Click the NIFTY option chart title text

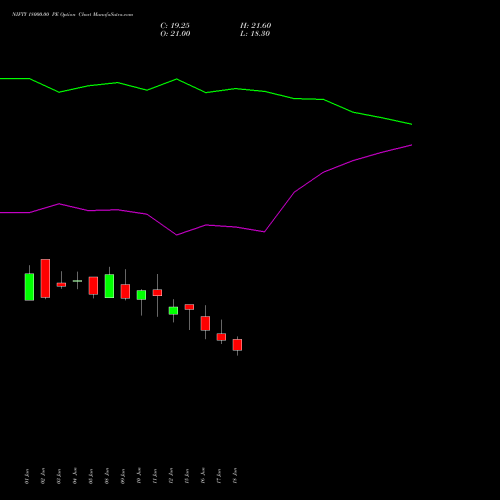[x=72, y=14]
